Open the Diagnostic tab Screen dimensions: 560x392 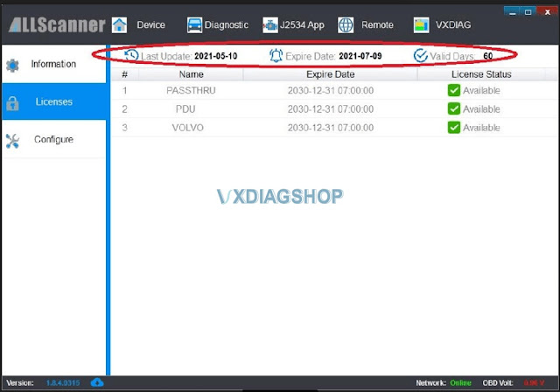(x=227, y=25)
